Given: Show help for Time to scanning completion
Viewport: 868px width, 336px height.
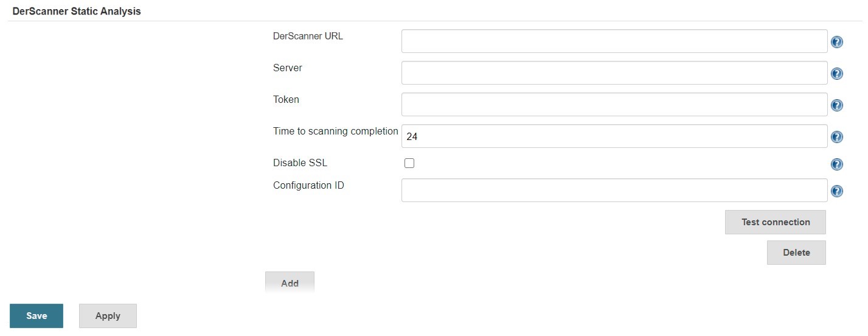Looking at the screenshot, I should [836, 137].
